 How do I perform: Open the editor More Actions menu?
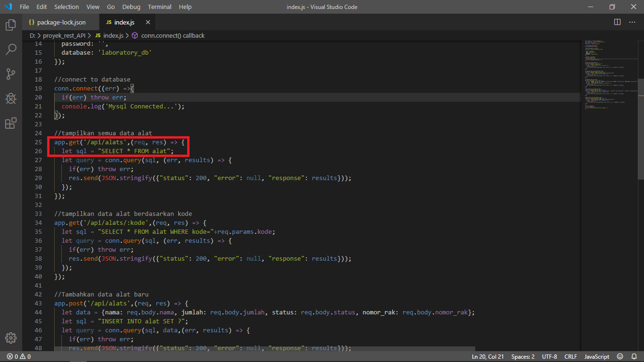632,22
